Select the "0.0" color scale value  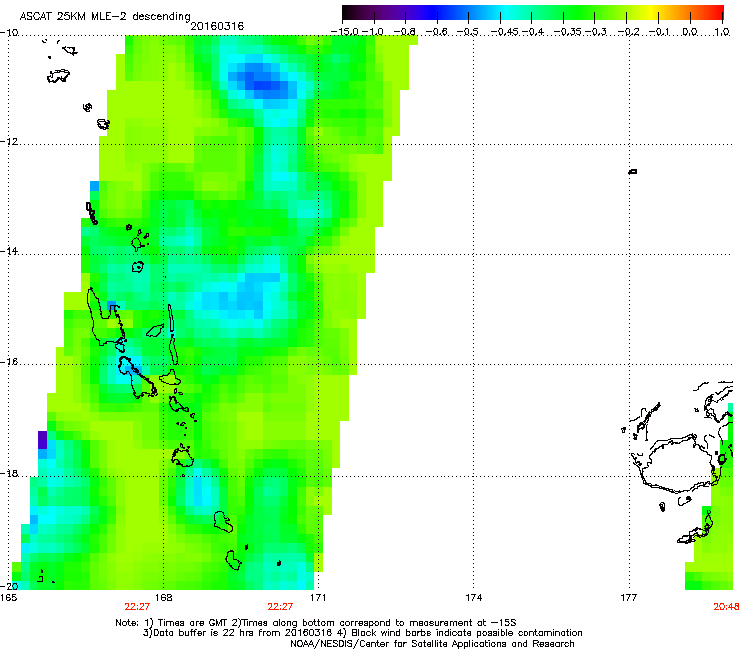[x=690, y=32]
